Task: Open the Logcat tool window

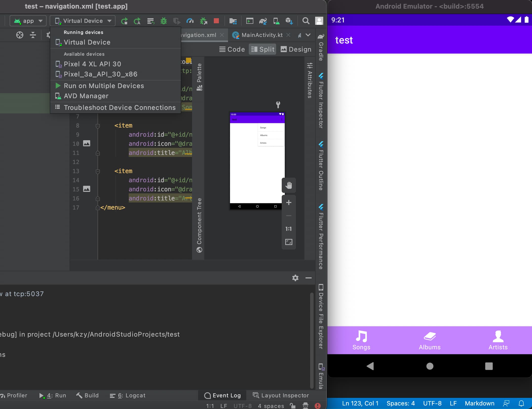Action: (127, 395)
